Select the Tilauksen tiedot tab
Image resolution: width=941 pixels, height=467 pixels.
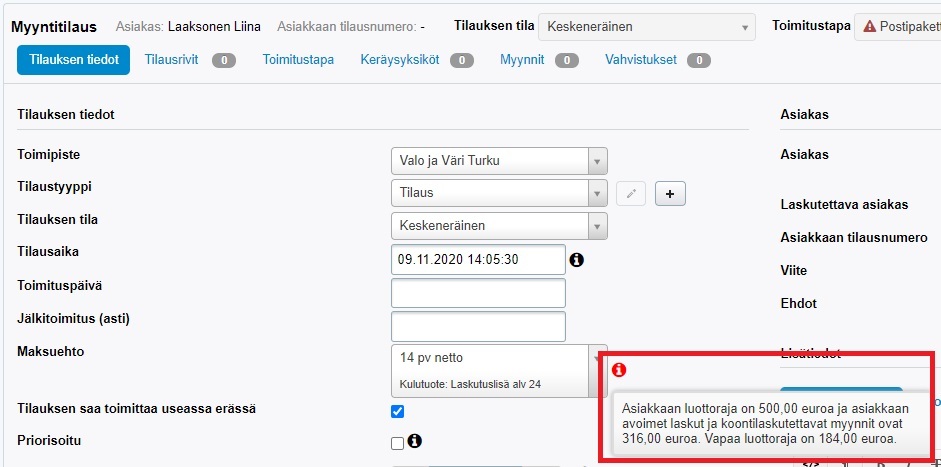[74, 60]
